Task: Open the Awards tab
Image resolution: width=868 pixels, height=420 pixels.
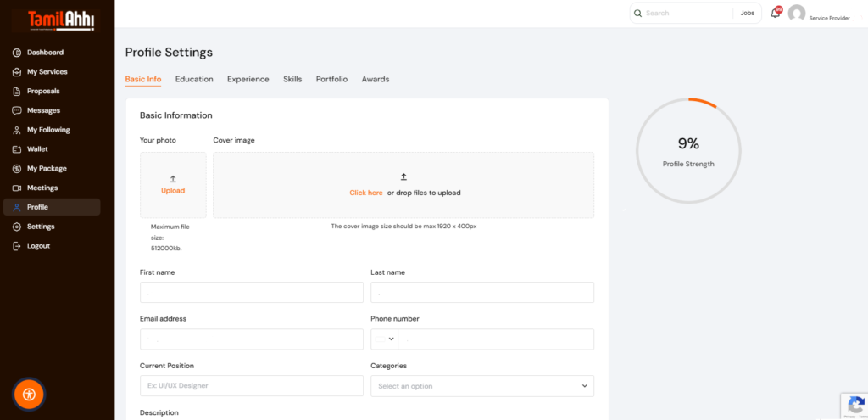Action: (x=375, y=79)
